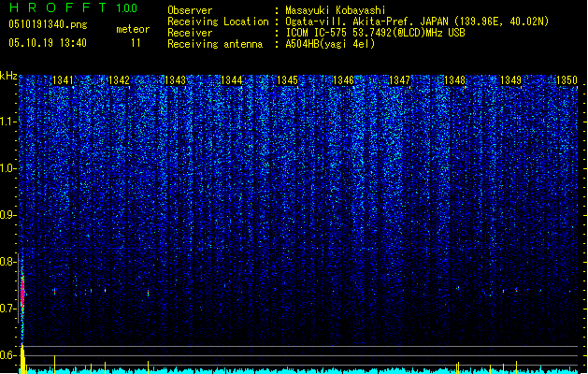Click the 1344 time marker
The width and height of the screenshot is (588, 374).
point(232,80)
